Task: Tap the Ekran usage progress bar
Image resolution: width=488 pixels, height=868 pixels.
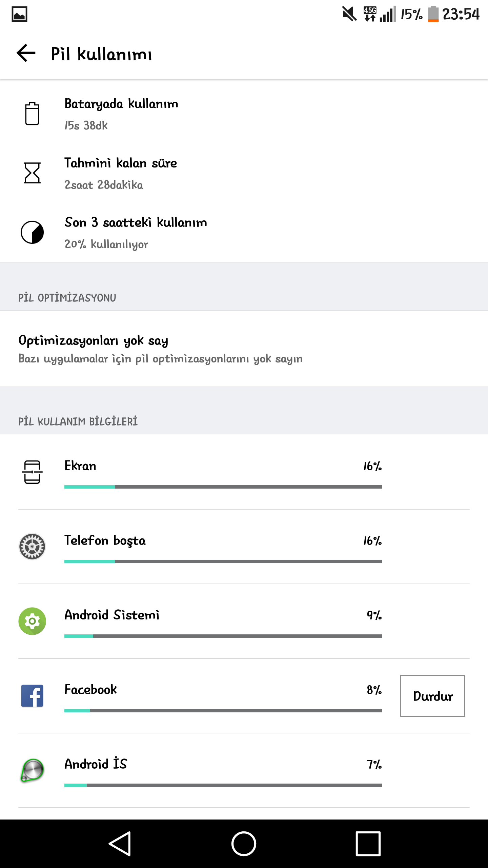Action: pos(223,487)
